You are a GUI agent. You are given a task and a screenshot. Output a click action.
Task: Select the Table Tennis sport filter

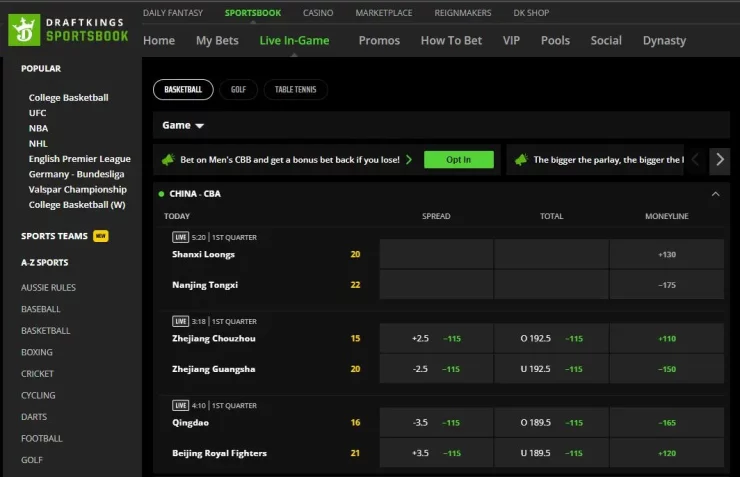click(x=295, y=90)
